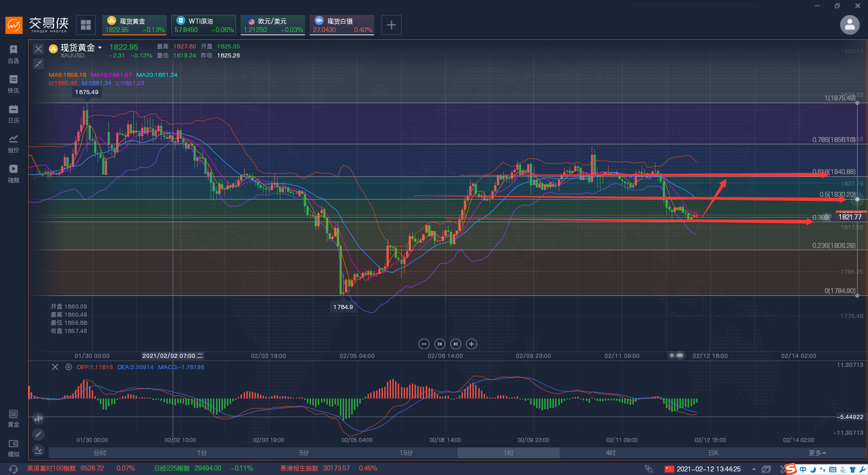This screenshot has width=868, height=475.
Task: Toggle Sogou Chinese/English 中 mode
Action: [803, 469]
